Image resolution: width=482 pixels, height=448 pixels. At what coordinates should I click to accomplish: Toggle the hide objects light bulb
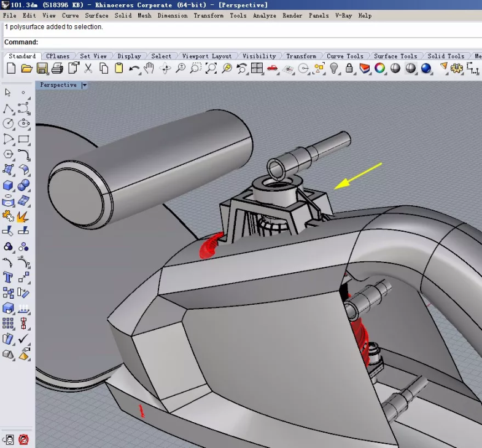pyautogui.click(x=334, y=68)
